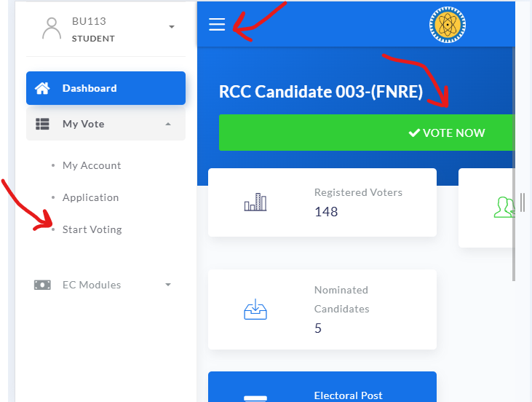Open the BU113 user dropdown arrow
This screenshot has width=532, height=402.
(172, 28)
